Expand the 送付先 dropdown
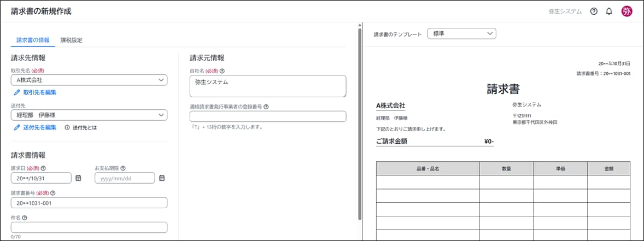This screenshot has width=644, height=241. pos(161,115)
